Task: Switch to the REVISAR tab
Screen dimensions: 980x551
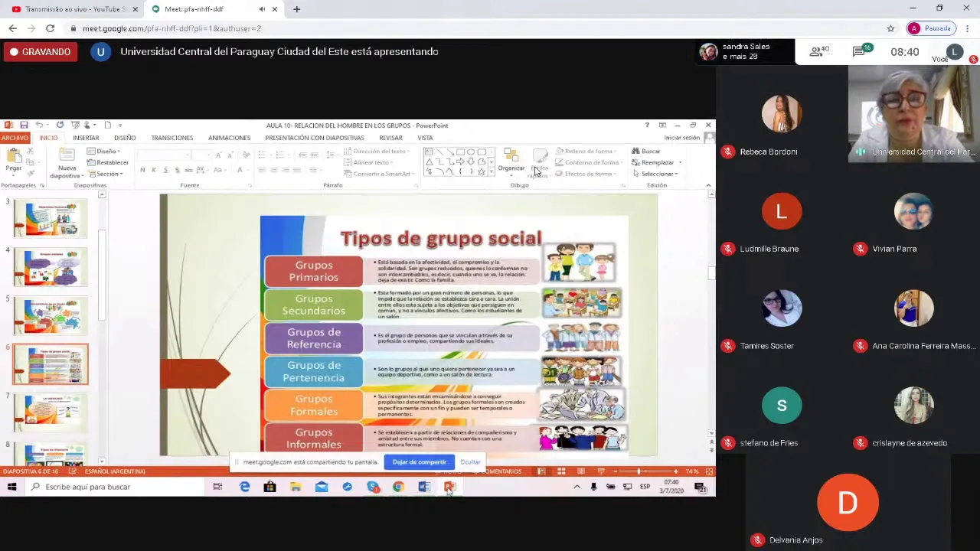Action: [390, 138]
